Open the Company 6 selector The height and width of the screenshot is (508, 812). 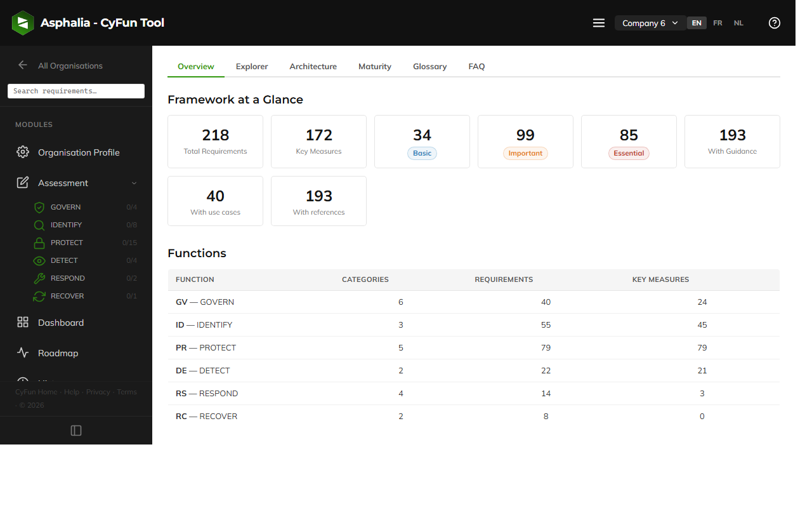pyautogui.click(x=650, y=23)
